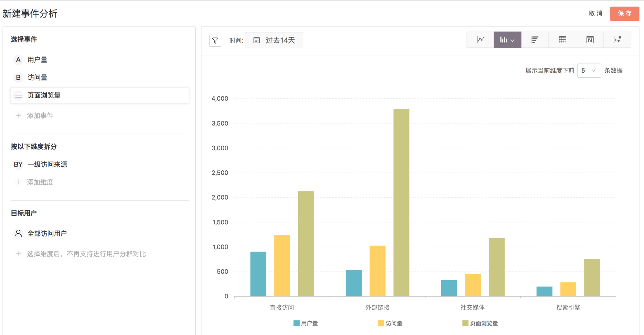
Task: Open the filter funnel icon
Action: 215,41
